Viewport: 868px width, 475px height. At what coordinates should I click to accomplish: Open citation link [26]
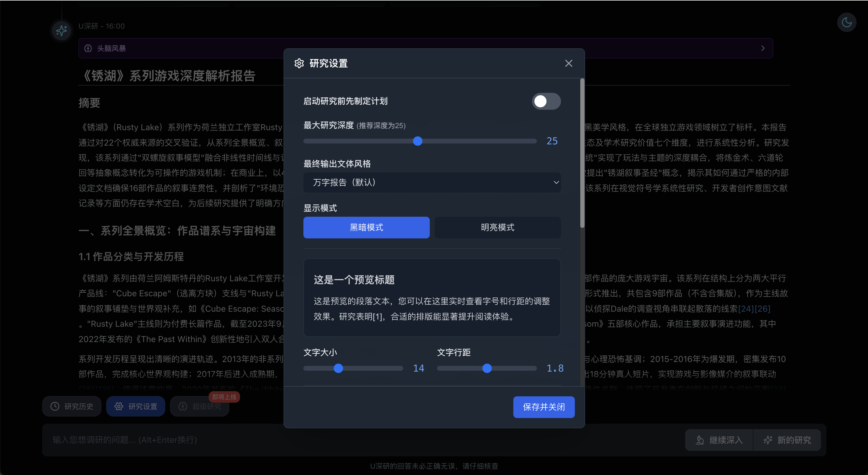coord(762,309)
